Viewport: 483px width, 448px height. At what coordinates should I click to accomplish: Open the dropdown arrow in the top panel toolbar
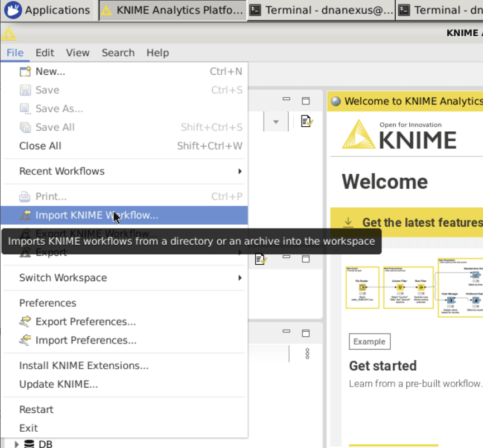[x=276, y=122]
